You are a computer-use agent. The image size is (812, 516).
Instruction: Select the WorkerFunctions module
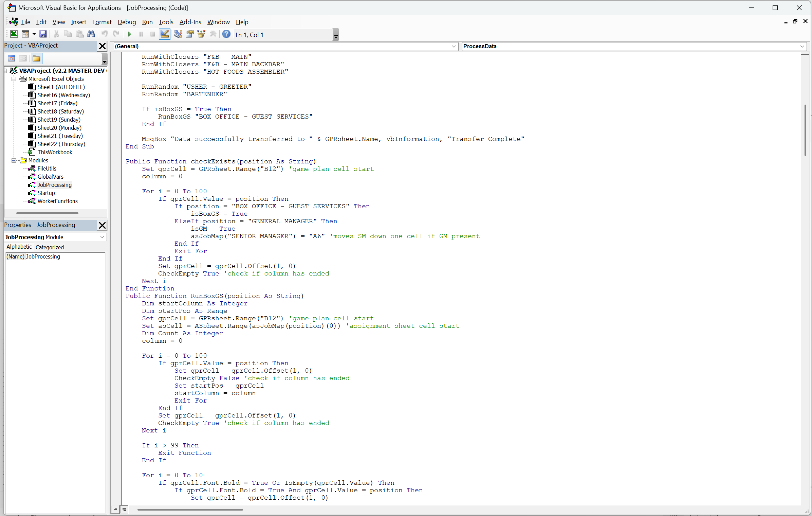(57, 201)
